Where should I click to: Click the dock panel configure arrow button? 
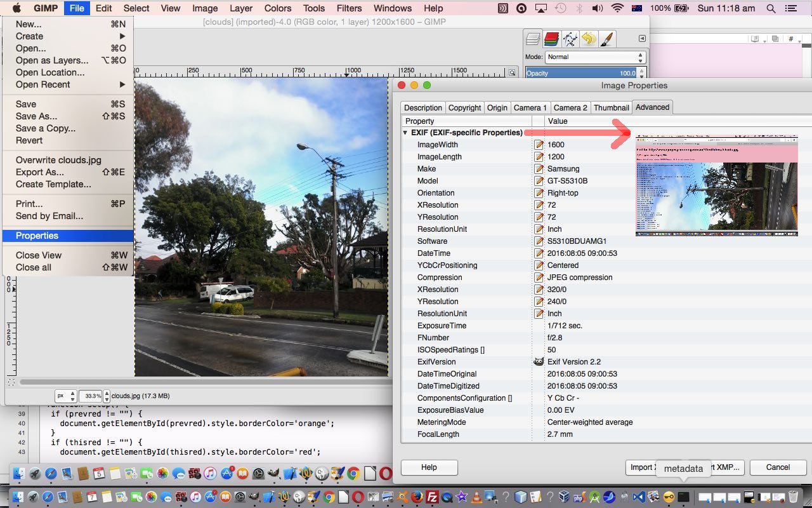[642, 39]
